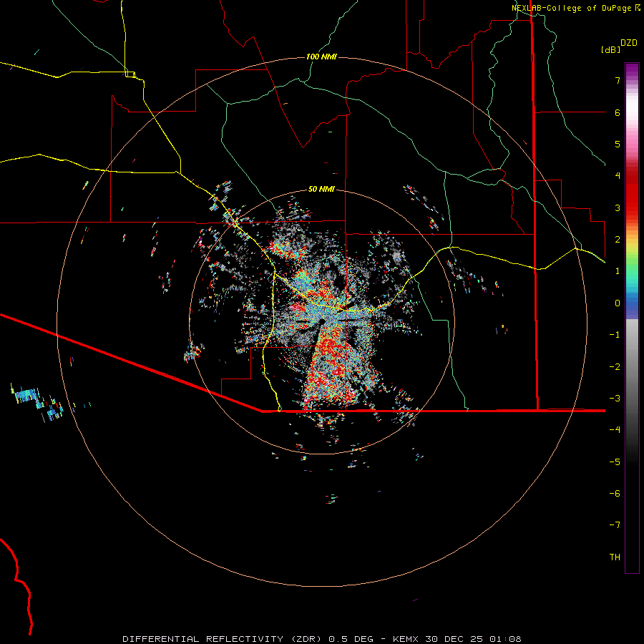Screen dimensions: 644x644
Task: Click the -2 value on color scale
Action: click(x=615, y=367)
